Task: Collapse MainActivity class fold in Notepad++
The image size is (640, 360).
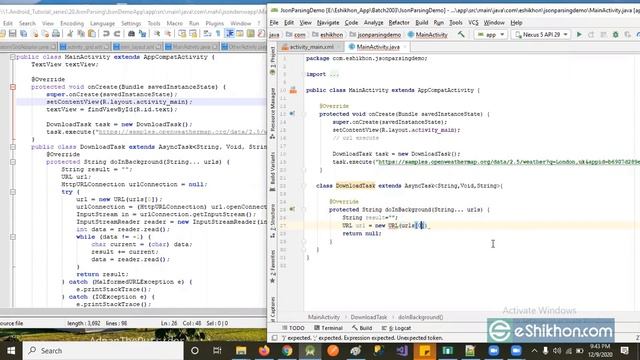Action: (13, 57)
